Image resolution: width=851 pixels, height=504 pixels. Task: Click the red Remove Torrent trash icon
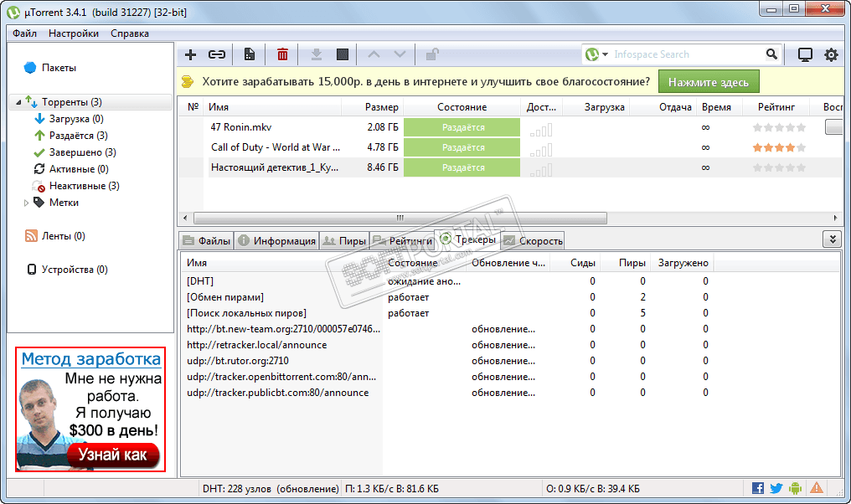(x=282, y=54)
